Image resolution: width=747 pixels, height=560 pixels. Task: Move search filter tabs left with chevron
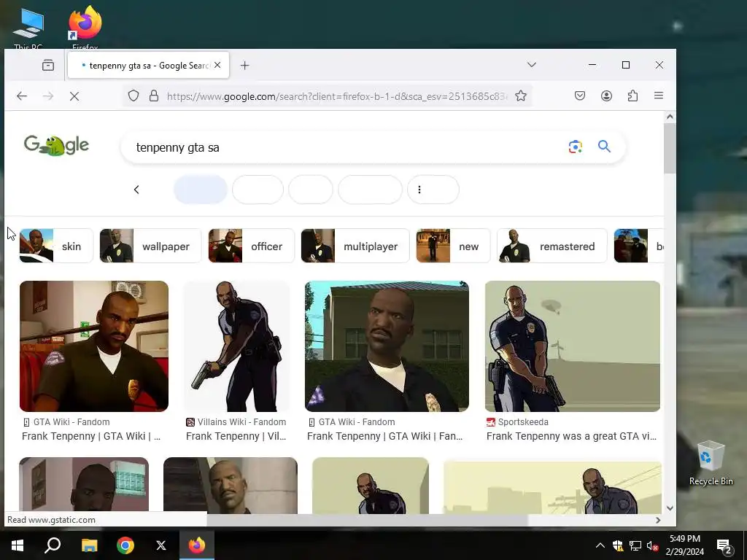pos(136,190)
